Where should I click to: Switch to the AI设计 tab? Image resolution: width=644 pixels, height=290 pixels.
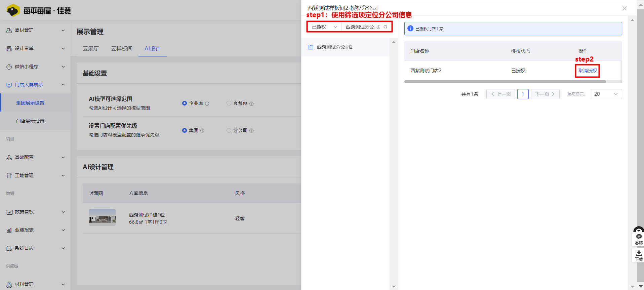pyautogui.click(x=153, y=49)
